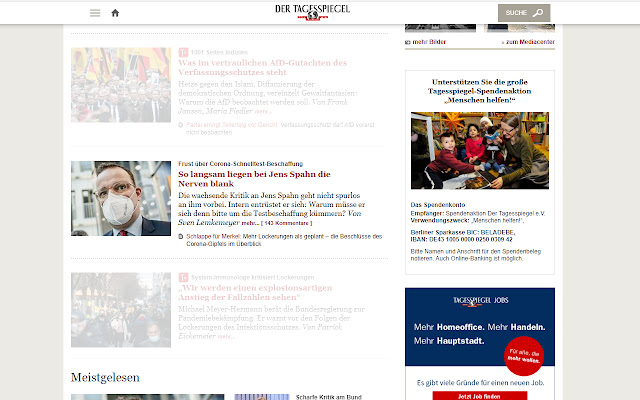Click the IBAN line in Spendenkonto box
This screenshot has width=640, height=400.
point(462,240)
